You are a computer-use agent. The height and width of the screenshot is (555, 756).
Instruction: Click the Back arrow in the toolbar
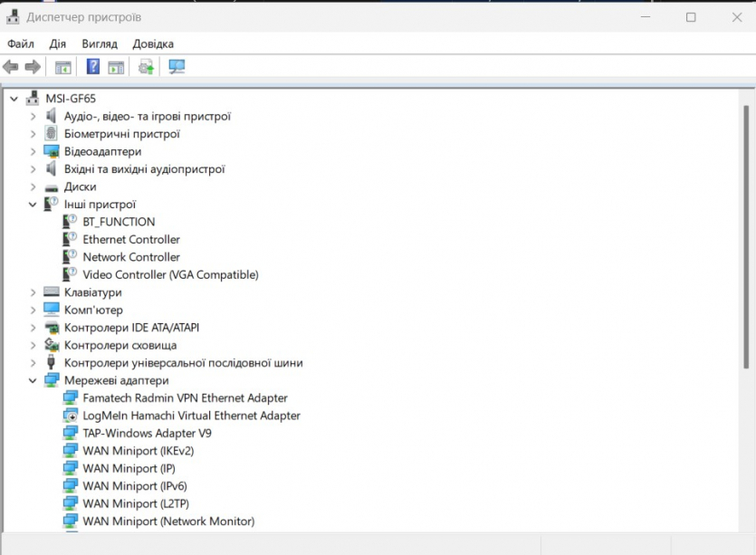coord(11,67)
